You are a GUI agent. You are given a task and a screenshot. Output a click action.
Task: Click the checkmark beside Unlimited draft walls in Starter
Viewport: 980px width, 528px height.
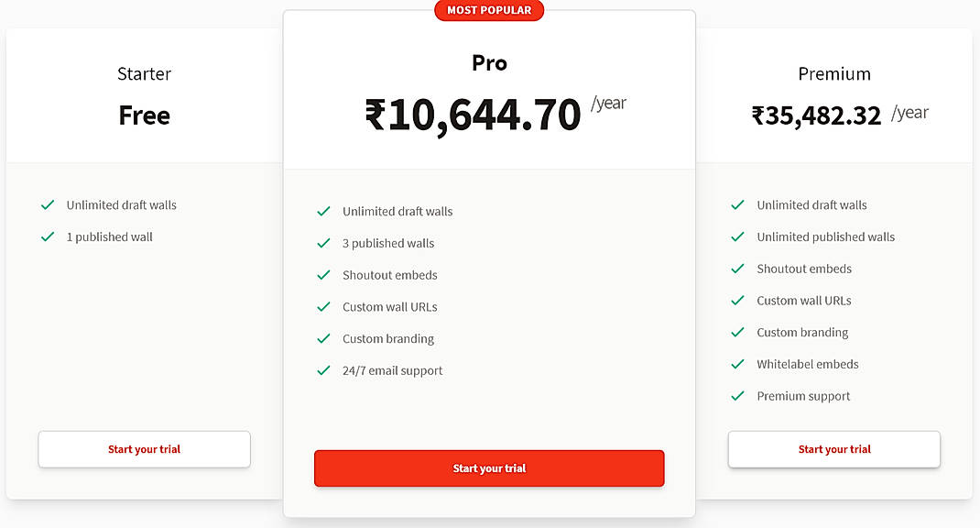tap(47, 205)
